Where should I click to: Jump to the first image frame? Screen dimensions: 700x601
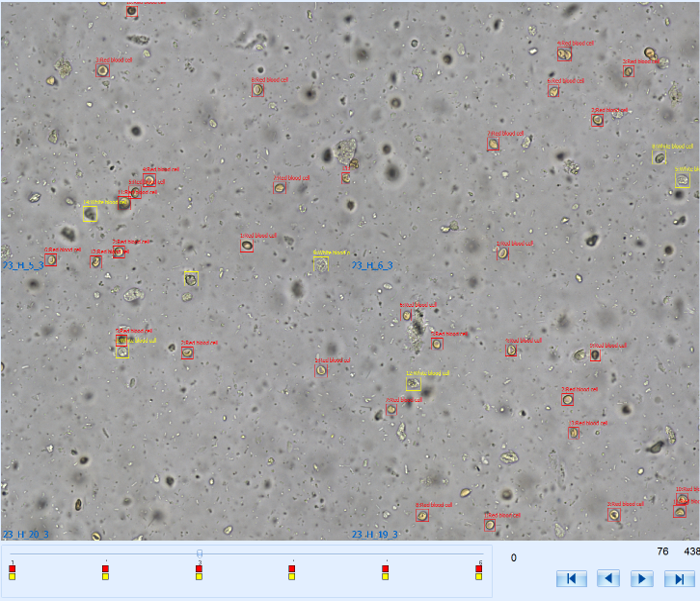point(570,578)
